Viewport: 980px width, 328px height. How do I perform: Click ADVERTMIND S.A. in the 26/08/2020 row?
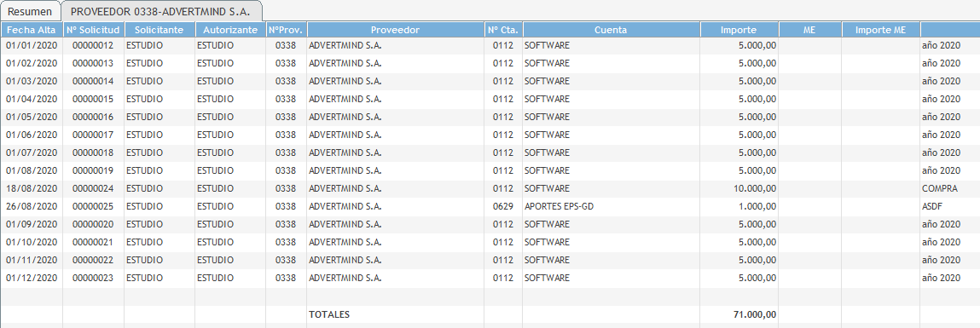[345, 206]
